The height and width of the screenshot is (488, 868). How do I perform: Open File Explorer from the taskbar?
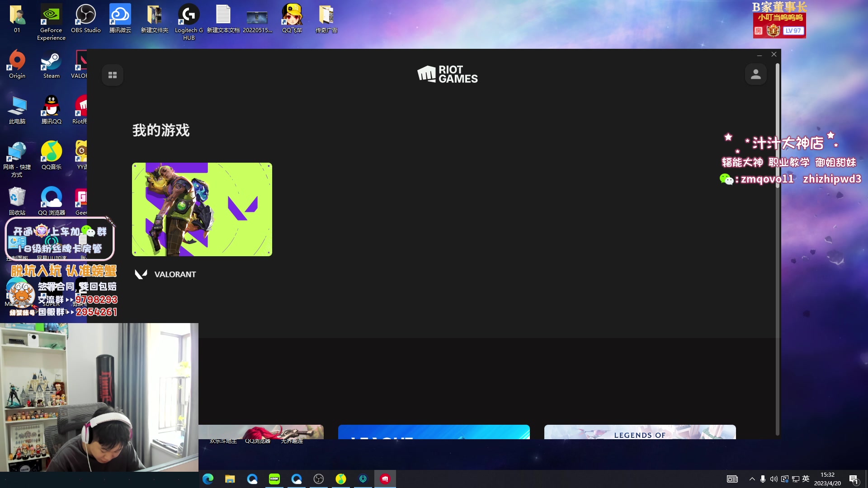[x=230, y=479]
